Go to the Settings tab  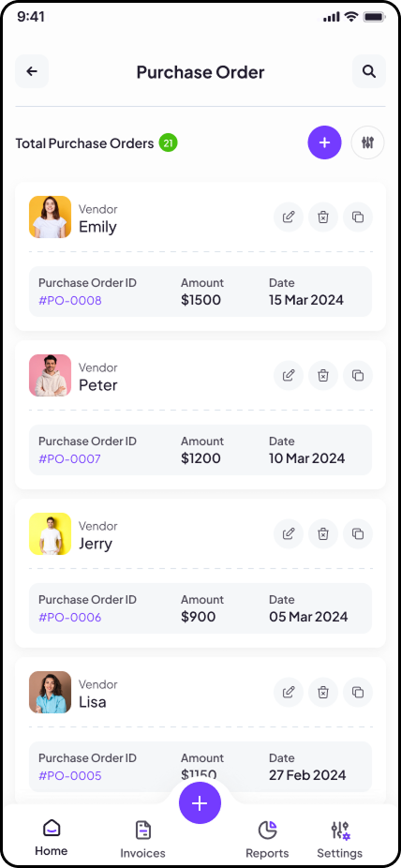coord(339,839)
